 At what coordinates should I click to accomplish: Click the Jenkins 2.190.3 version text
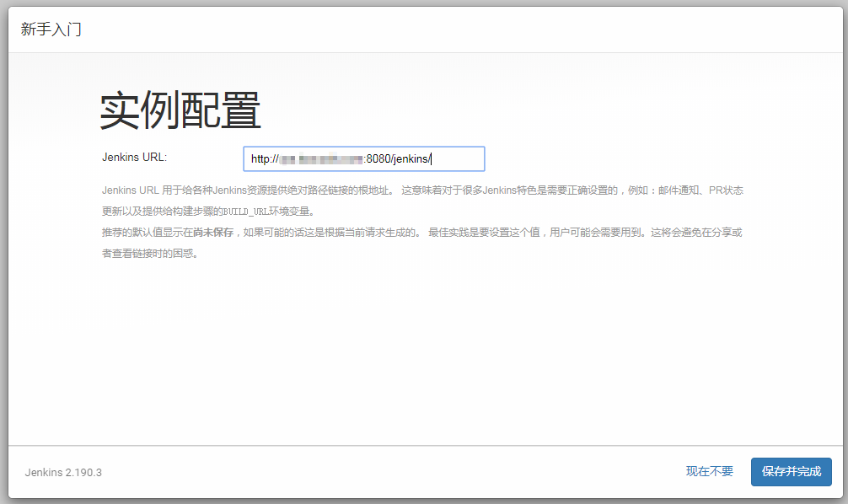63,472
